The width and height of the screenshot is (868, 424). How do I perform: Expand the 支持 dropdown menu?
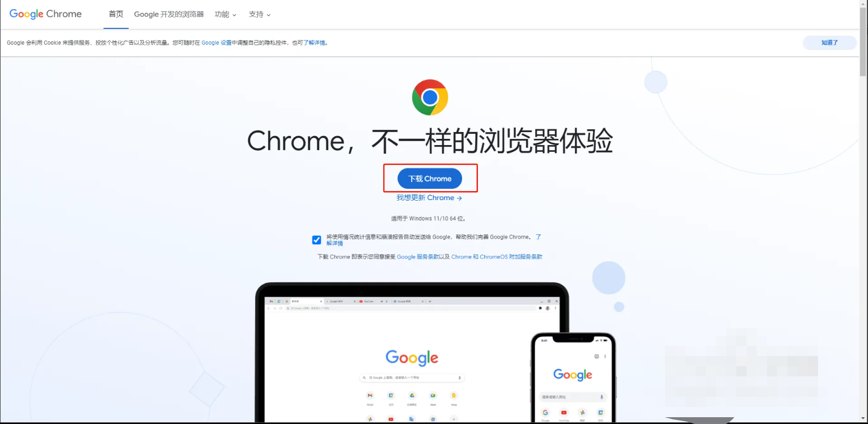[260, 14]
